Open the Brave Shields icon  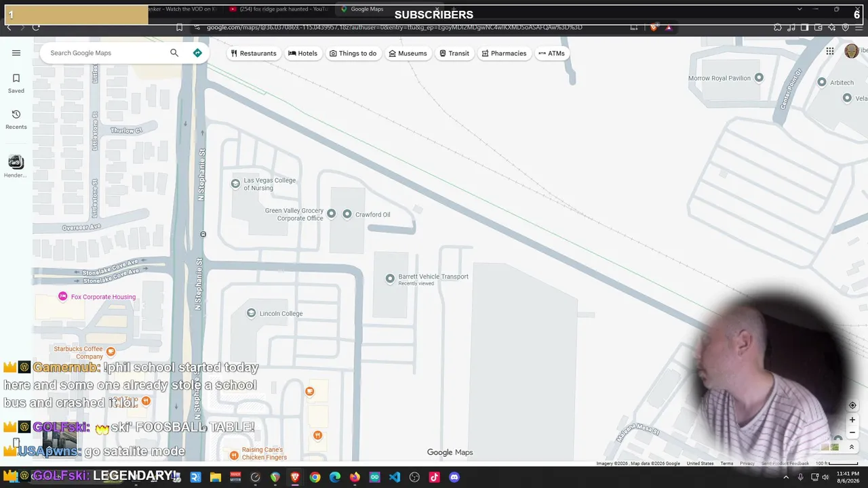(x=653, y=27)
